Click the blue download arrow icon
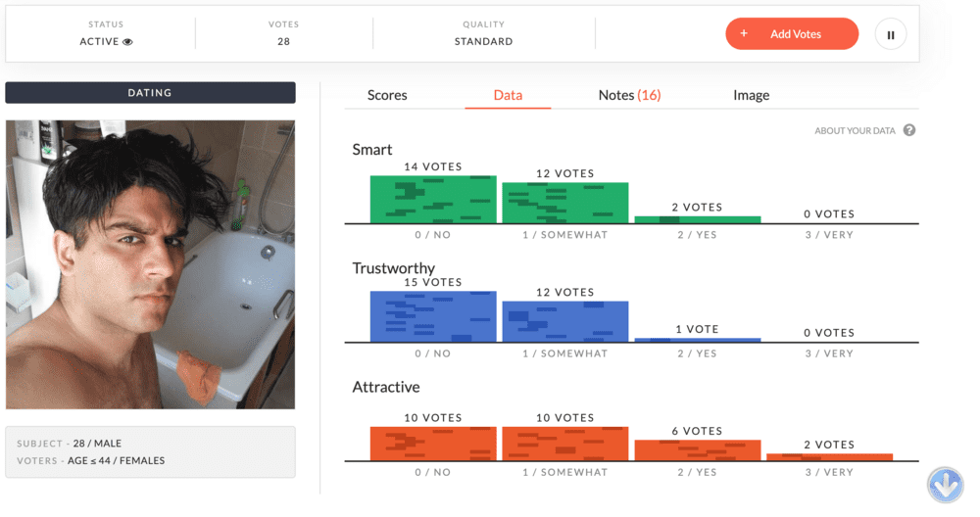Image resolution: width=980 pixels, height=517 pixels. click(x=945, y=485)
